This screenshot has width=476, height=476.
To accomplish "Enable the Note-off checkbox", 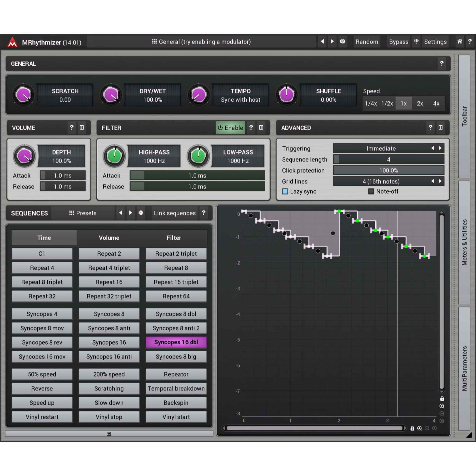I will pyautogui.click(x=371, y=191).
